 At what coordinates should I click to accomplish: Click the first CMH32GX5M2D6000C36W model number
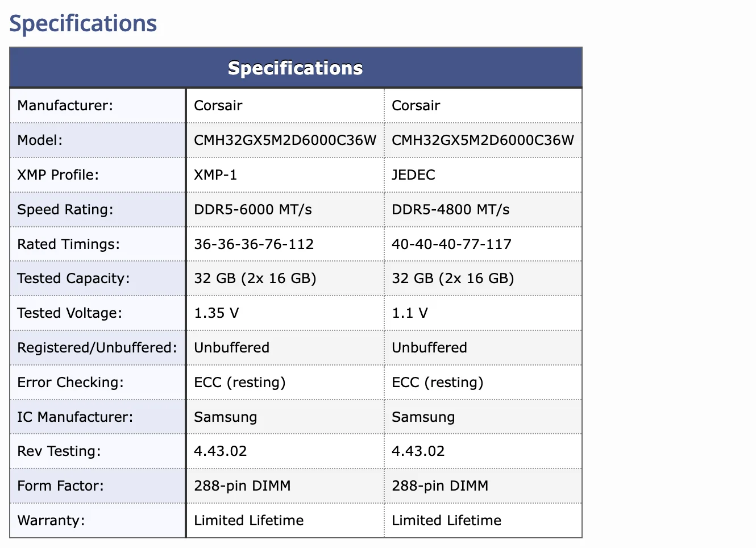(x=285, y=140)
